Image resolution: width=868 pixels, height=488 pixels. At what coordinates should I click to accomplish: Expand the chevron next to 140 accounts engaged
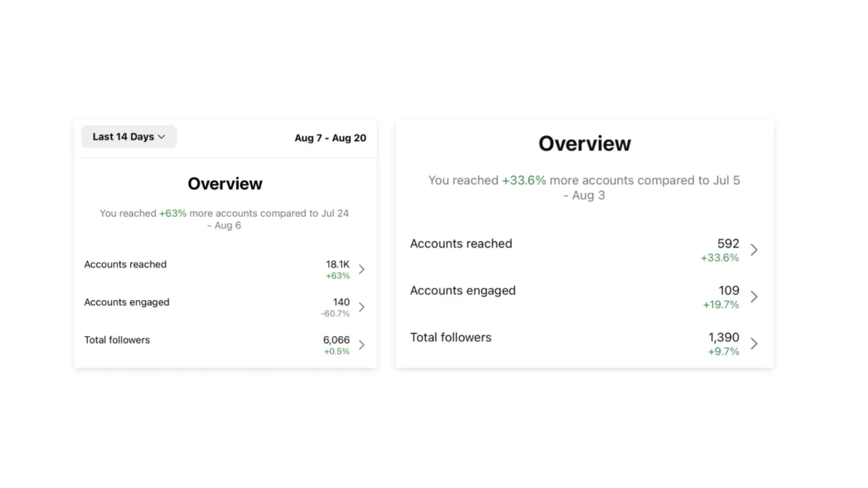(x=362, y=307)
